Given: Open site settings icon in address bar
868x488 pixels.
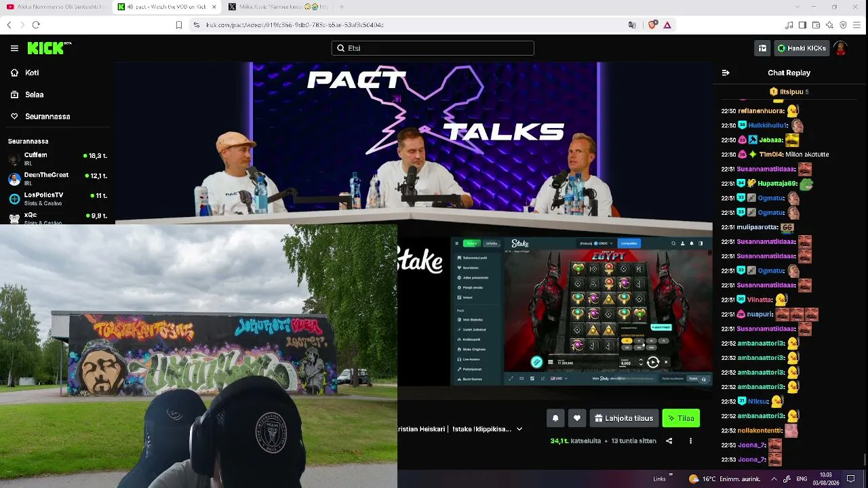Looking at the screenshot, I should 197,25.
